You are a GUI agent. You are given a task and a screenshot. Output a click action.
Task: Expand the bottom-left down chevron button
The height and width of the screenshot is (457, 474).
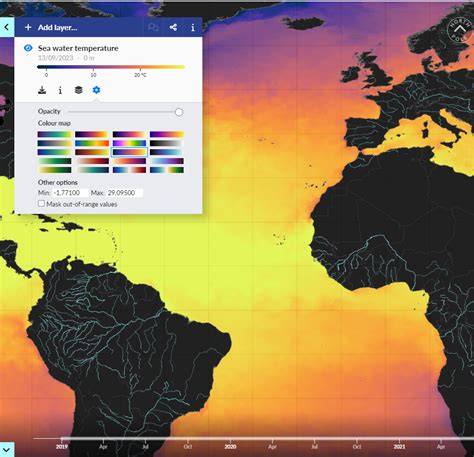[7, 450]
